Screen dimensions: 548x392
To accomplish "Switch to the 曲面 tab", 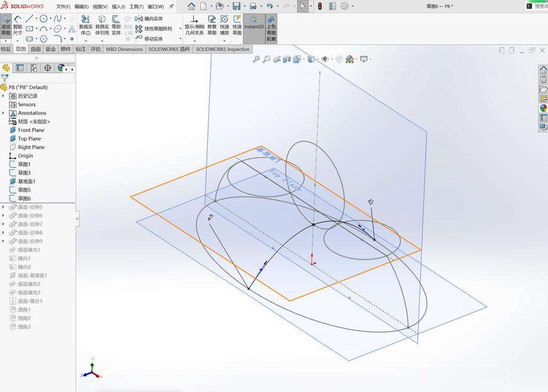I will pos(36,49).
